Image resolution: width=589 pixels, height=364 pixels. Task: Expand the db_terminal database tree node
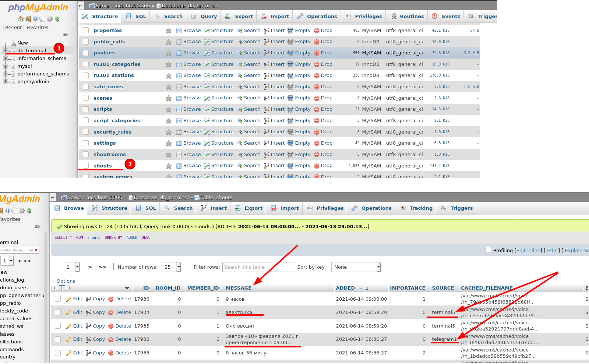6,51
